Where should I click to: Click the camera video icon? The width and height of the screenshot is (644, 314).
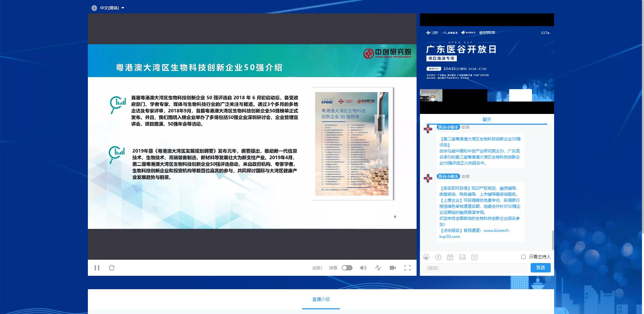tap(393, 268)
